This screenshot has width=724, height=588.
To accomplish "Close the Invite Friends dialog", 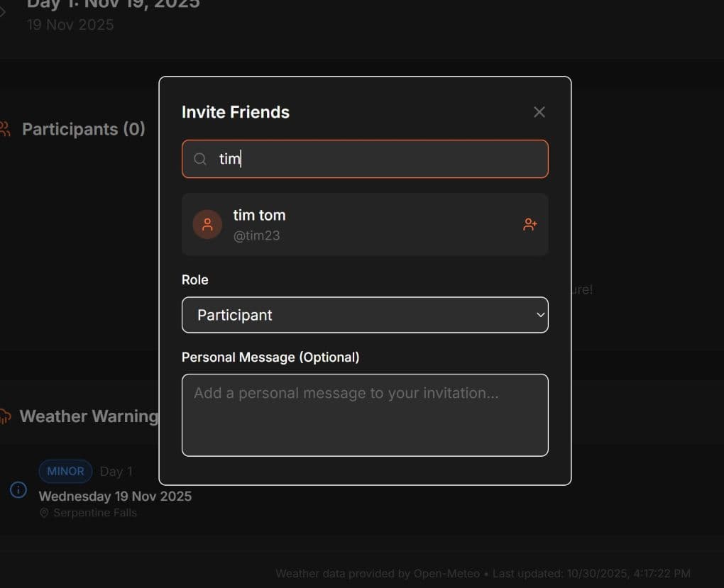I will pyautogui.click(x=539, y=111).
